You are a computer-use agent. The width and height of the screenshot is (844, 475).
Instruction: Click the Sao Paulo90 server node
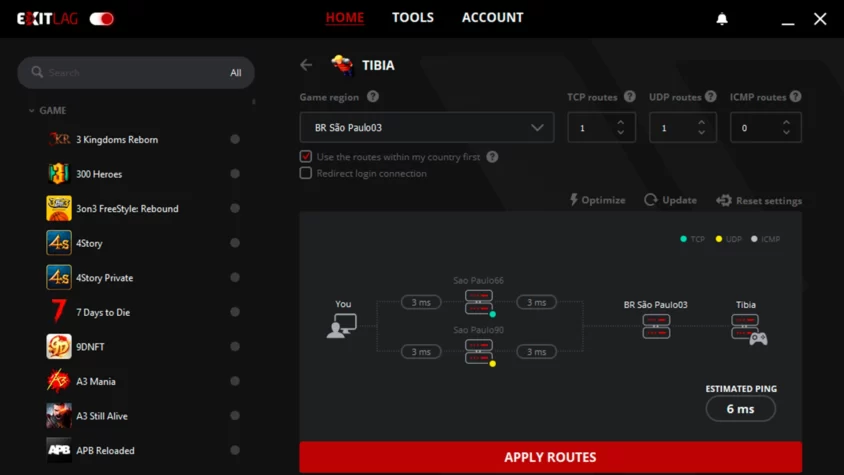[x=479, y=351]
